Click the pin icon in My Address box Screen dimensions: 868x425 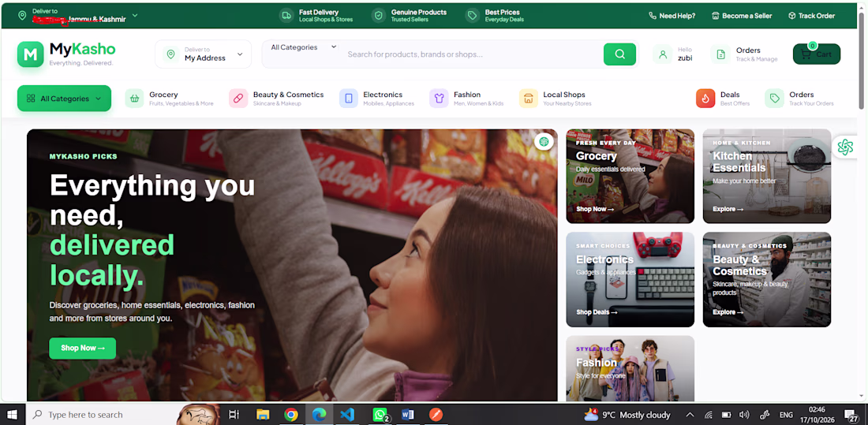click(x=170, y=54)
